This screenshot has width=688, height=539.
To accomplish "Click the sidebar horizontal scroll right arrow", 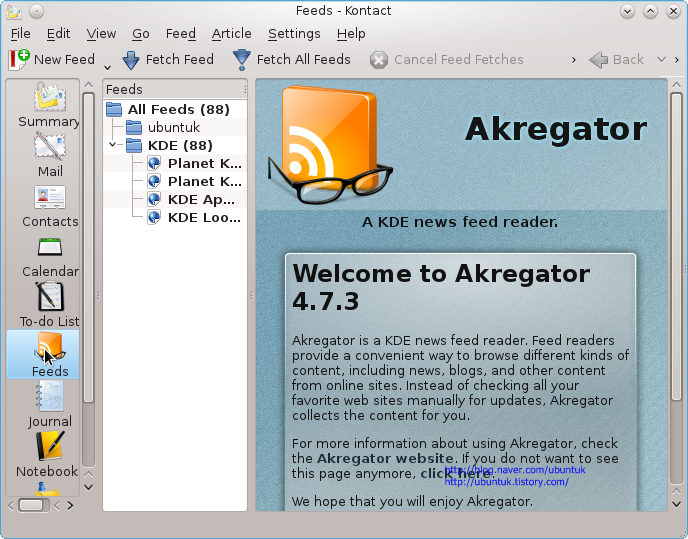I will [x=70, y=506].
